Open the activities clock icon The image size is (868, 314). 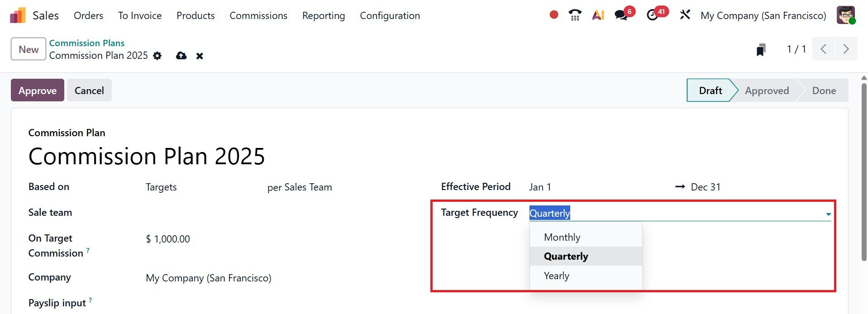pyautogui.click(x=652, y=15)
